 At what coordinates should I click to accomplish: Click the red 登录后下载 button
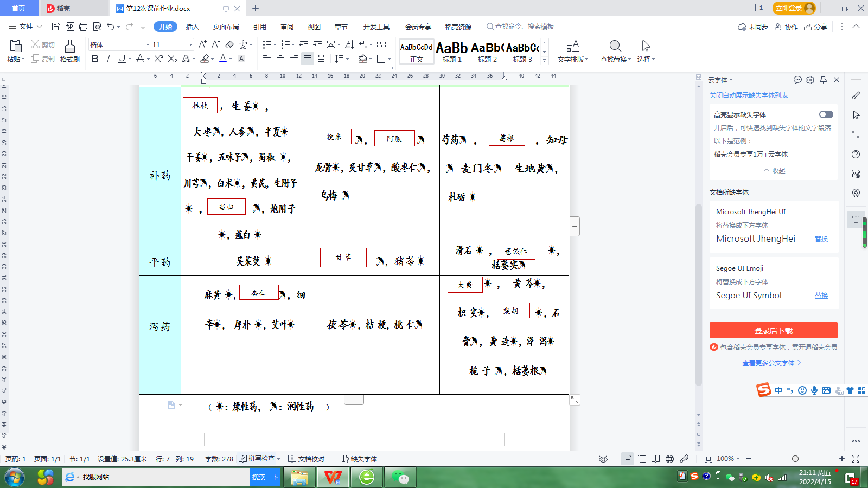coord(774,330)
